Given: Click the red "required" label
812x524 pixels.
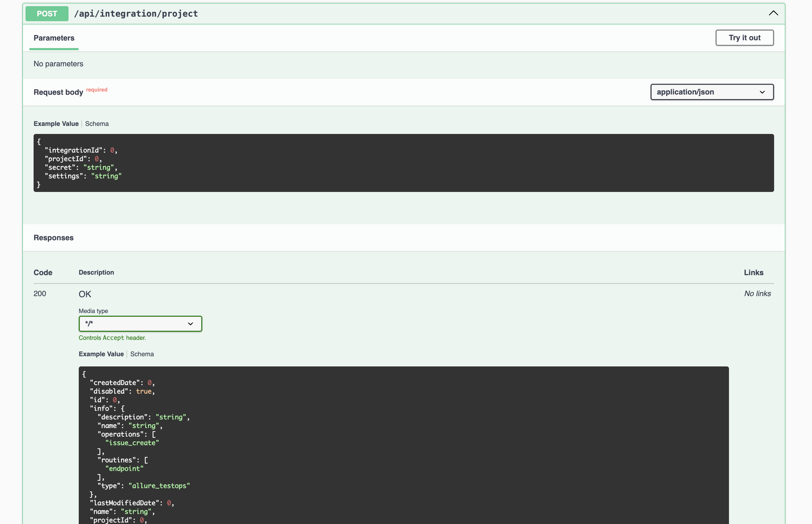Looking at the screenshot, I should 97,90.
